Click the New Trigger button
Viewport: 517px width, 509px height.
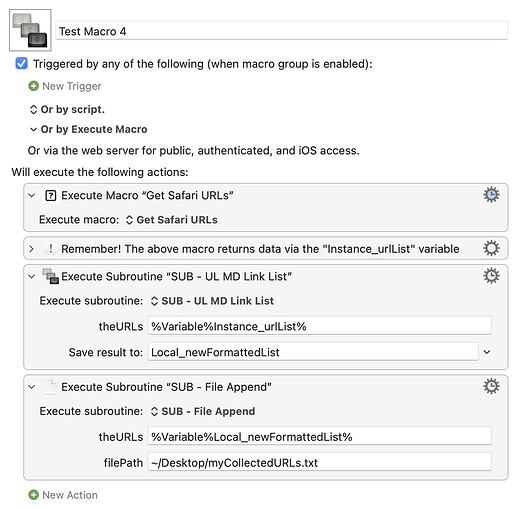pos(65,86)
